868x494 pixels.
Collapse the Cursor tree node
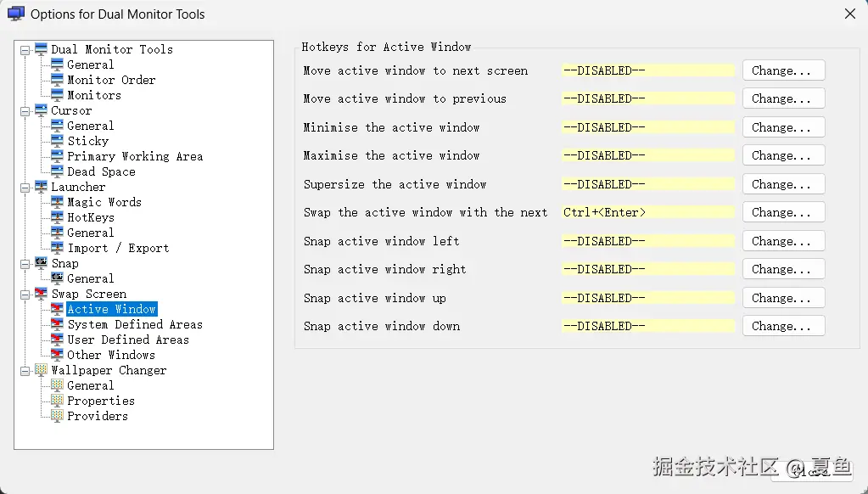25,110
